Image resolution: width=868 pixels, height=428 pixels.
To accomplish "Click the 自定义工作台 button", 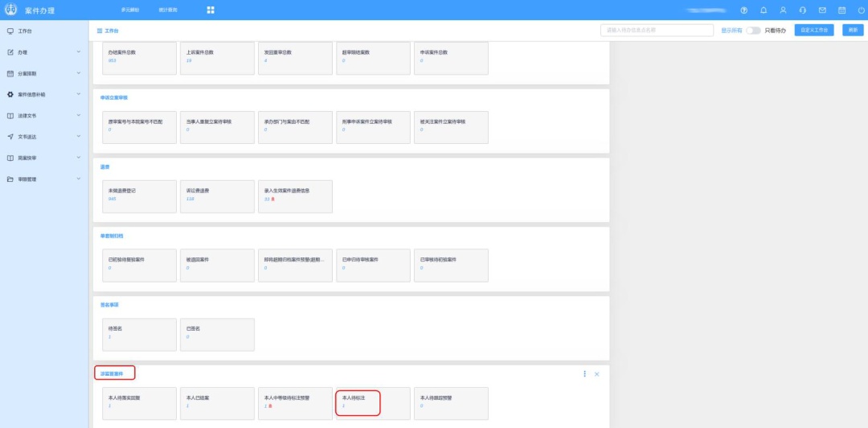I will click(814, 30).
